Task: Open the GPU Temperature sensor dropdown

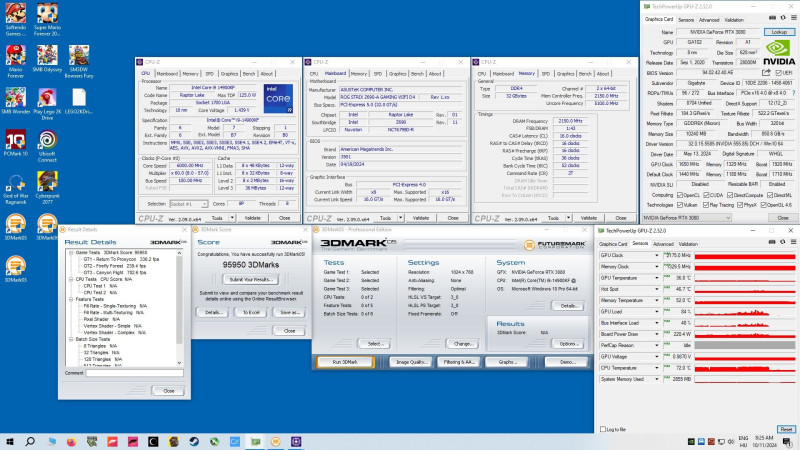Action: (x=657, y=278)
